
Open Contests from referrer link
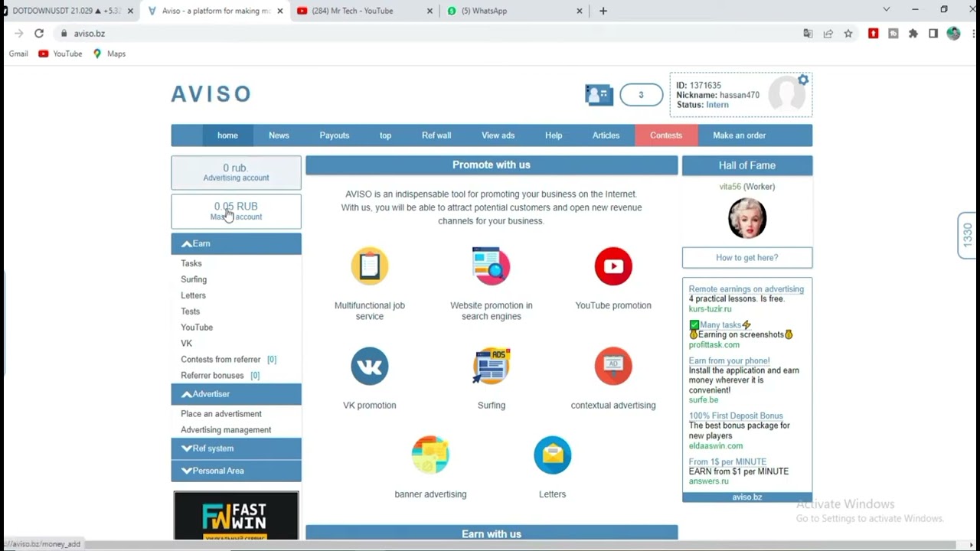(220, 360)
